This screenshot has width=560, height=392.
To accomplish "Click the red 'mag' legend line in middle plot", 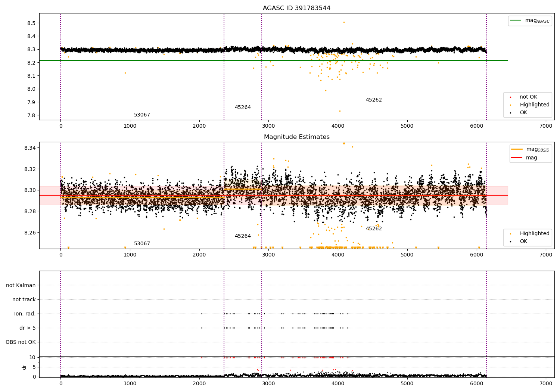I will coord(517,158).
